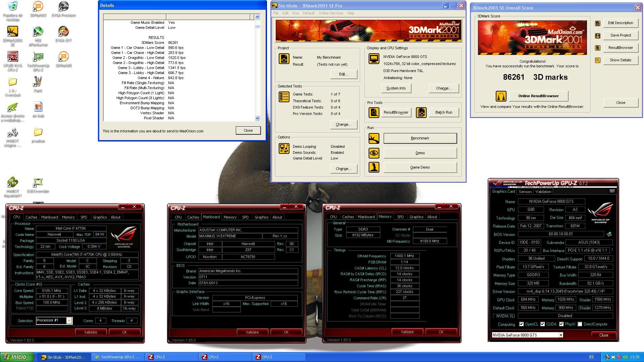Click the Details list scroll-up arrow
Screen dimensions: 644x362
(x=257, y=17)
